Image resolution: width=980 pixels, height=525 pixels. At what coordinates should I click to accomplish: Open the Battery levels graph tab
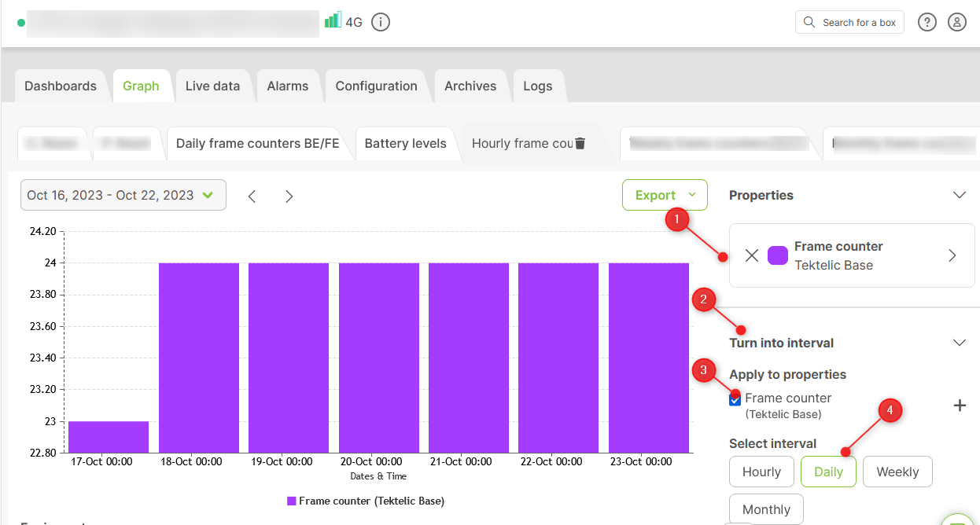[405, 143]
